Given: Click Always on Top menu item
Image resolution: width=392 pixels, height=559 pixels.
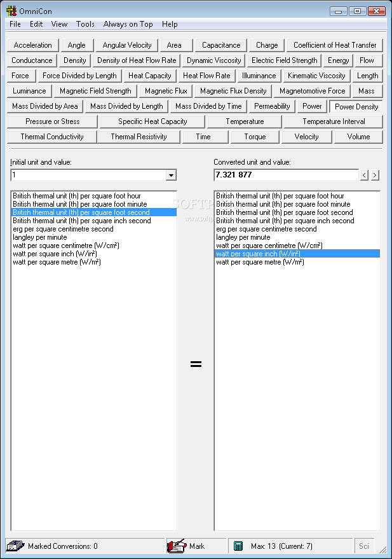Looking at the screenshot, I should pyautogui.click(x=128, y=24).
